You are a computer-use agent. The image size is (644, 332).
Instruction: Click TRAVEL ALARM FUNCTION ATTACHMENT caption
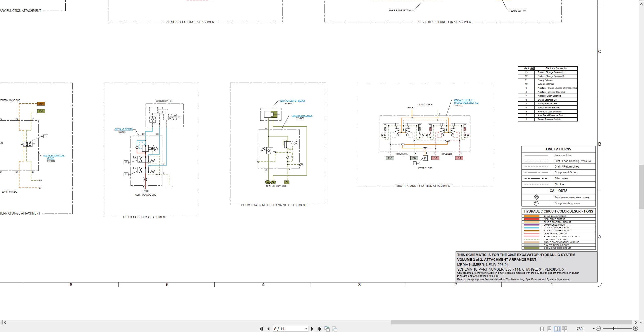pos(424,186)
